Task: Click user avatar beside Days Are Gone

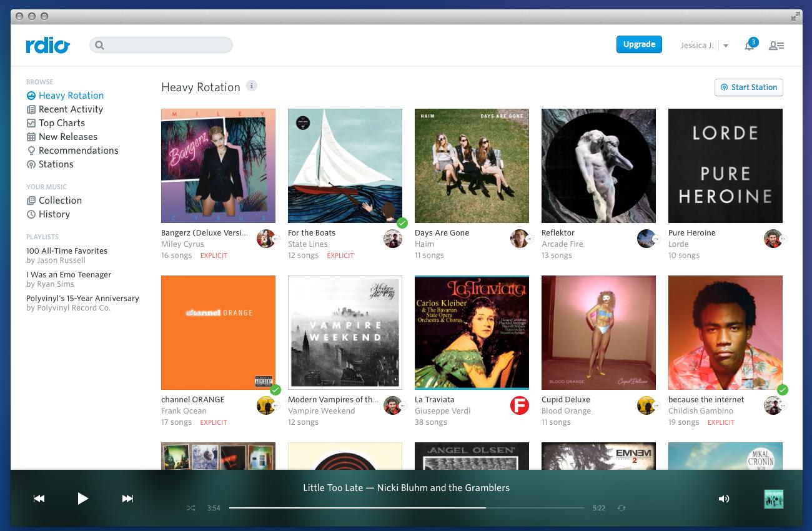Action: (x=520, y=239)
